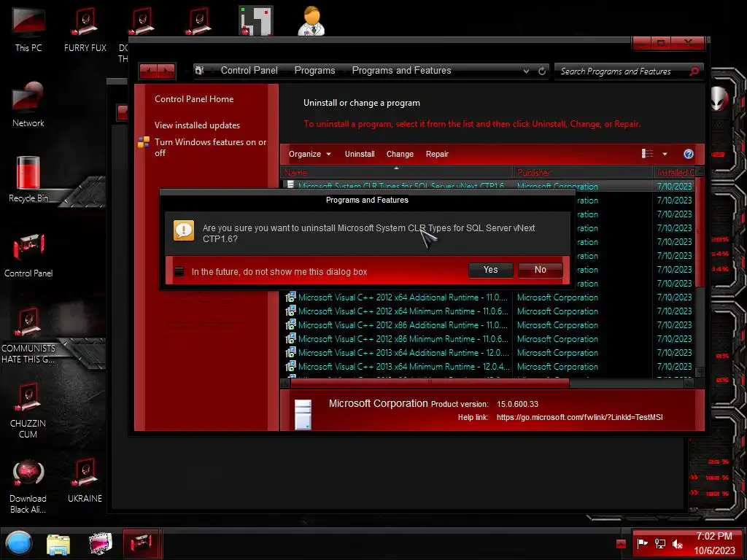Sort by the Publisher column header
Image resolution: width=747 pixels, height=560 pixels.
583,172
